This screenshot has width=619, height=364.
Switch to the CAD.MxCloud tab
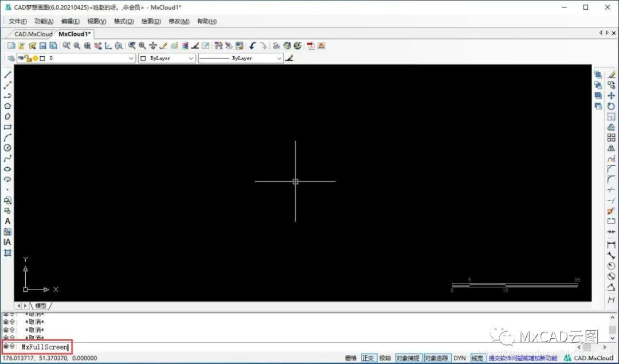coord(33,34)
